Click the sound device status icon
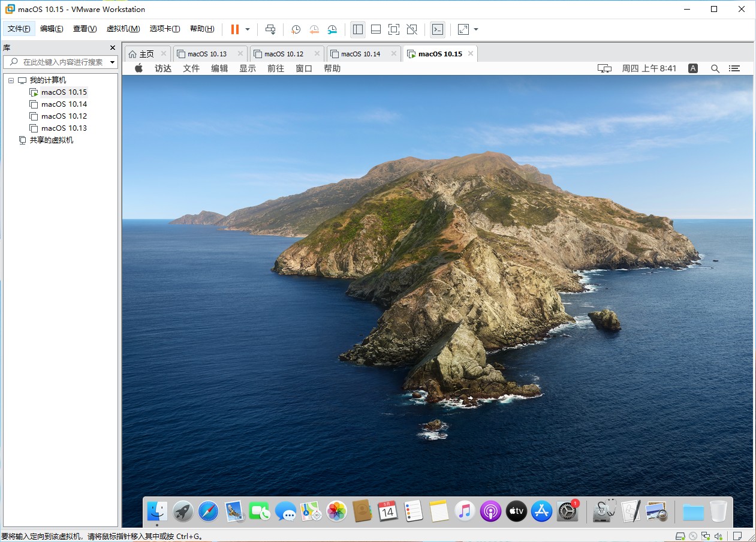The image size is (756, 542). (x=719, y=535)
